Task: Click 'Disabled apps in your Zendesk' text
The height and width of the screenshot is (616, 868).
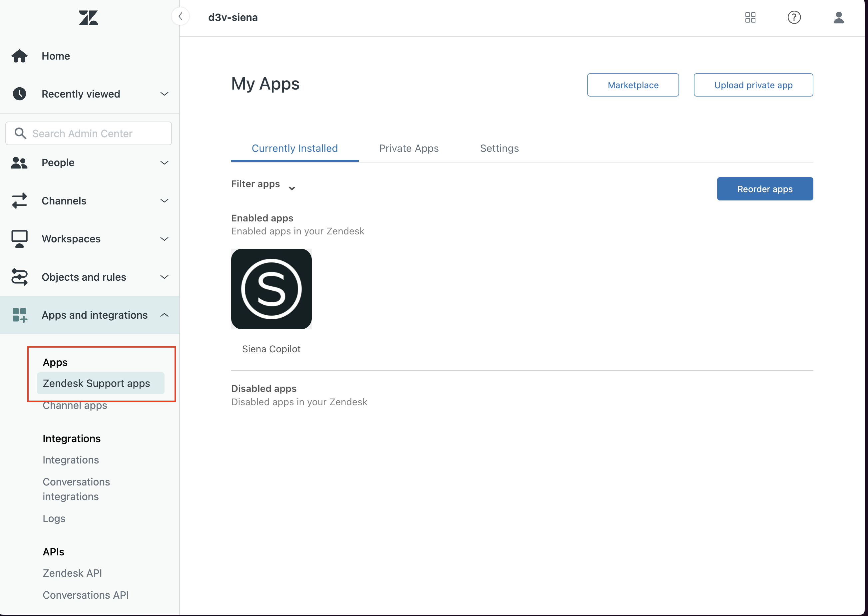Action: (299, 402)
